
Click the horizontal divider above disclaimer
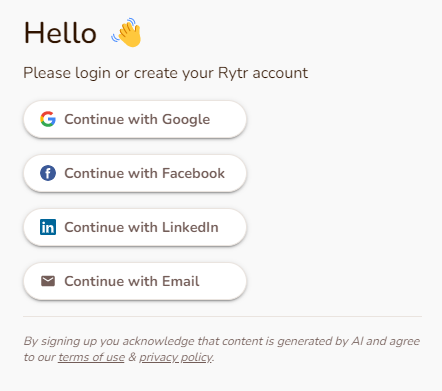pos(222,316)
